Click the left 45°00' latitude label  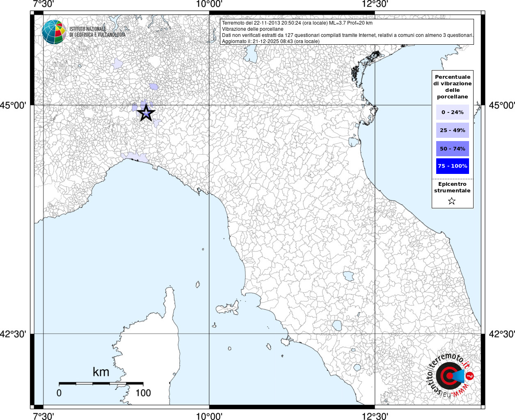click(x=13, y=105)
